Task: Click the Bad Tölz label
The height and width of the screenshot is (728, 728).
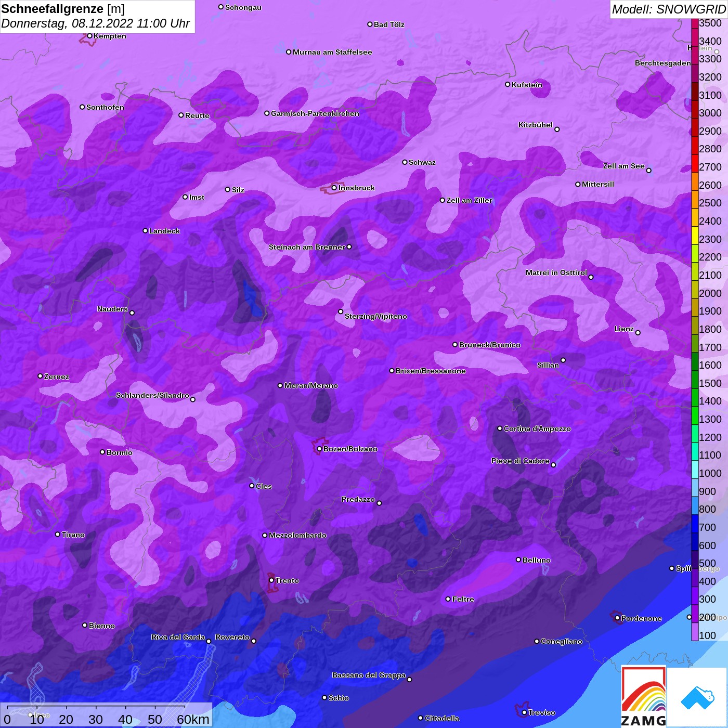Action: (x=389, y=24)
